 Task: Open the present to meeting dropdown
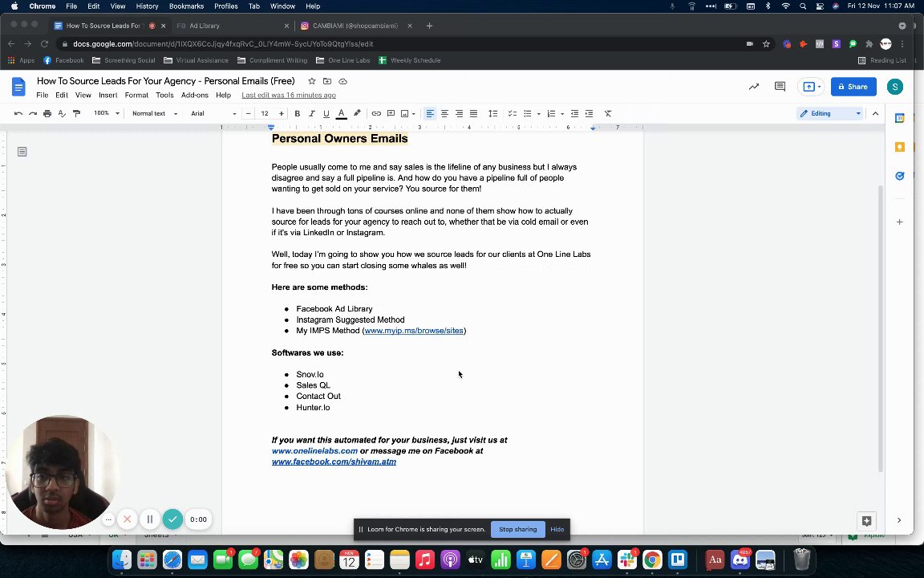pyautogui.click(x=811, y=87)
